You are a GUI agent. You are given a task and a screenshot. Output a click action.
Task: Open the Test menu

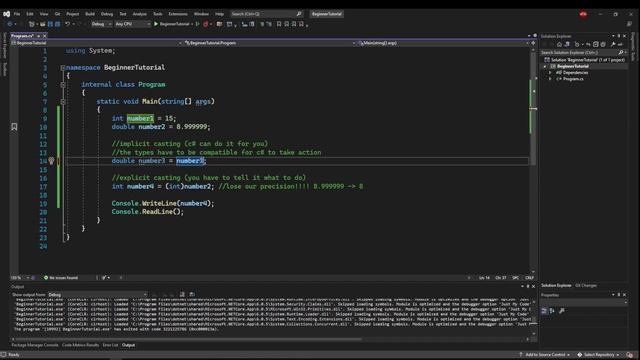point(123,14)
